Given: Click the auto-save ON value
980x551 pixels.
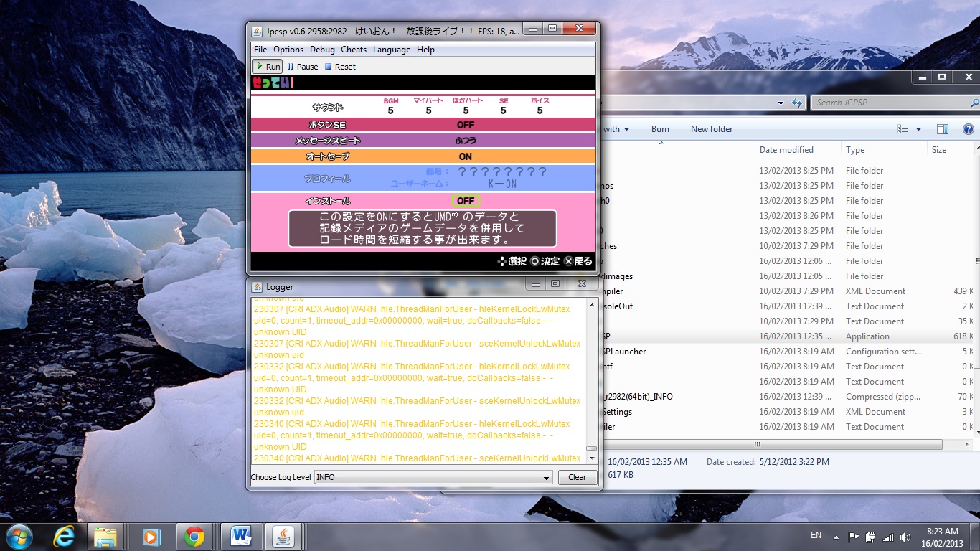Looking at the screenshot, I should pos(466,156).
